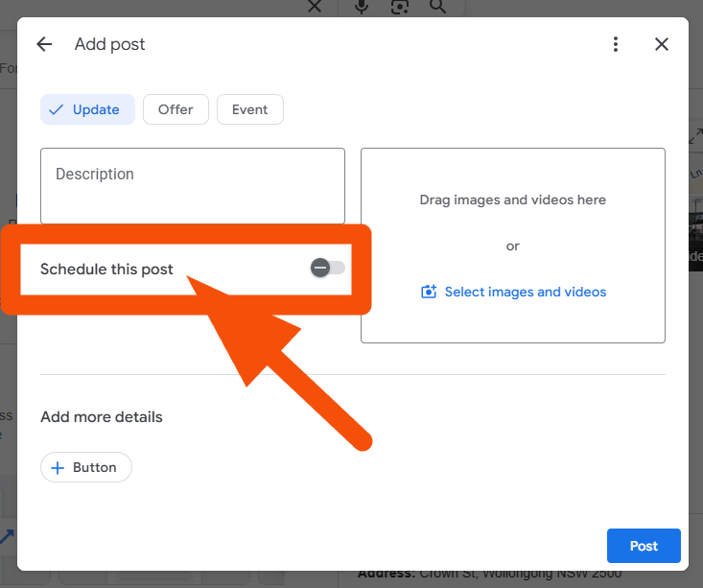Click the search by image lens icon
Viewport: 703px width, 588px height.
click(x=400, y=7)
